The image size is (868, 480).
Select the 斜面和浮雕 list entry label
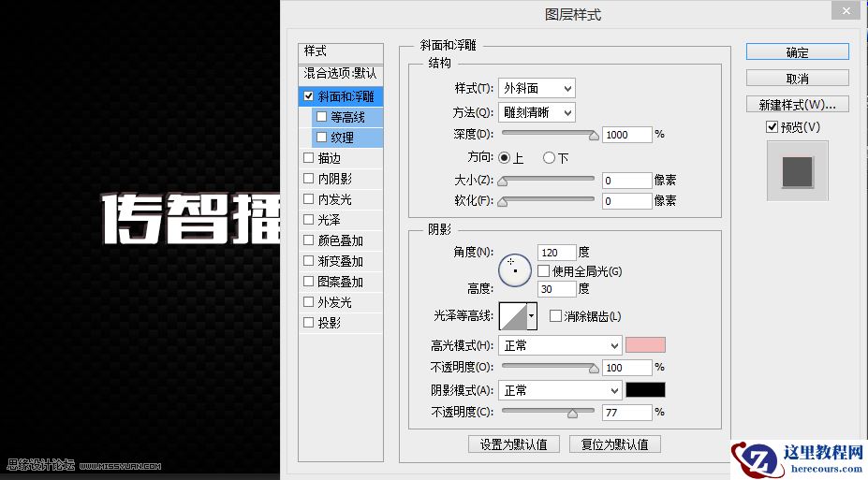tap(346, 96)
